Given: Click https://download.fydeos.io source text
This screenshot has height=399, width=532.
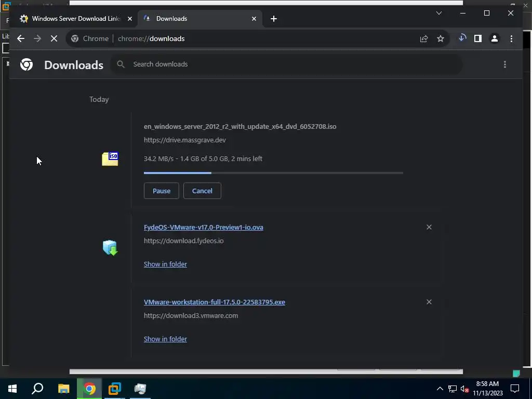Looking at the screenshot, I should click(x=183, y=241).
